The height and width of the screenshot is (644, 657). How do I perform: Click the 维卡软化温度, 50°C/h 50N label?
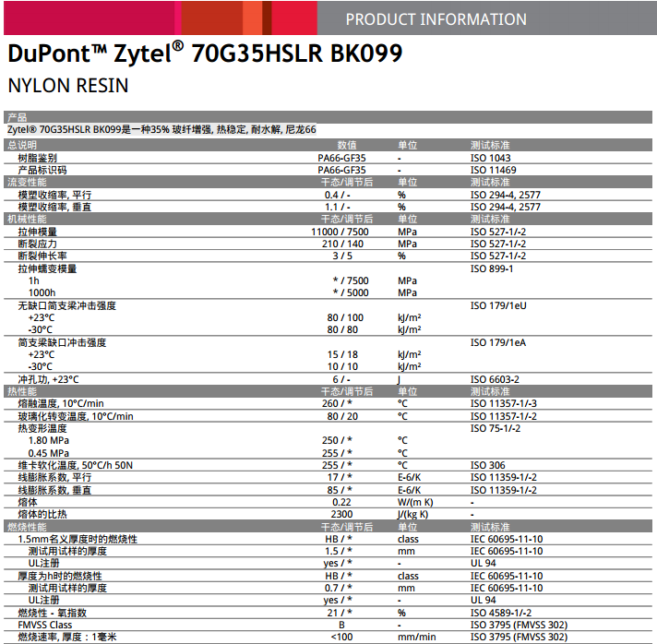tap(75, 466)
